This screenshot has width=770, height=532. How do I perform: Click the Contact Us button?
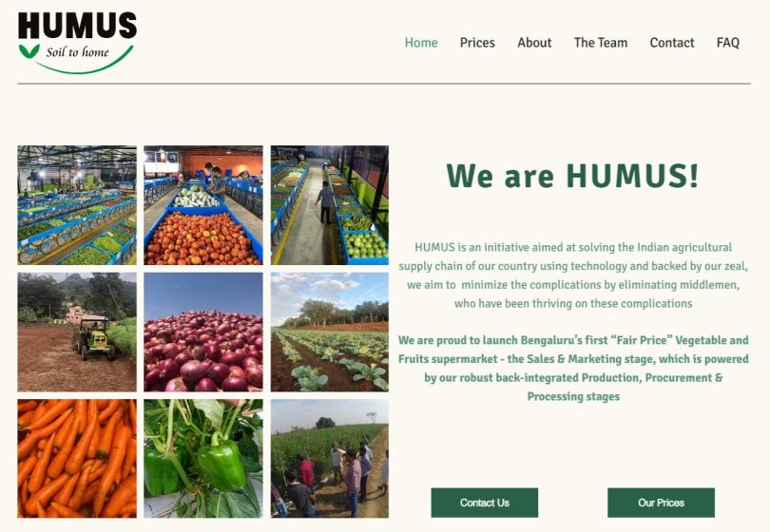484,503
